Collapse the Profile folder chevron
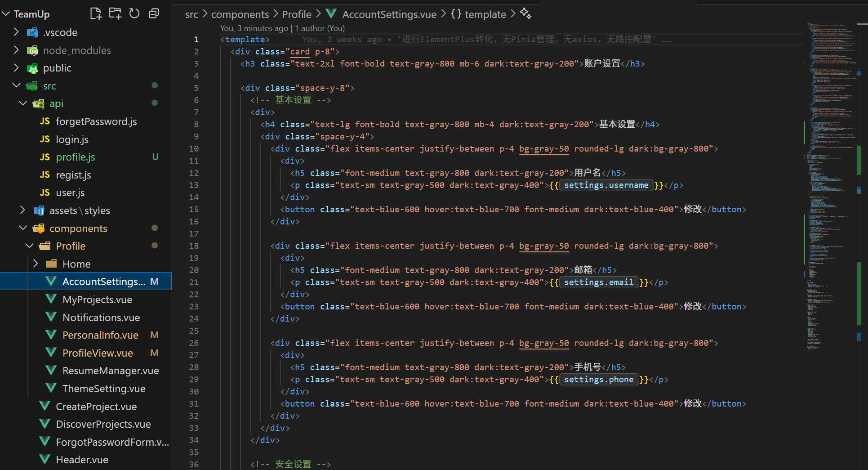This screenshot has height=470, width=868. (x=29, y=246)
